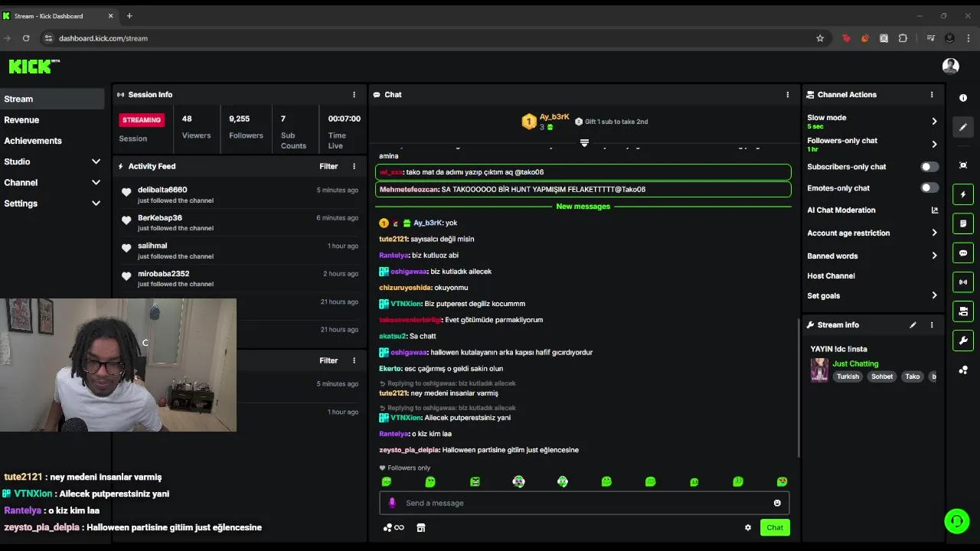
Task: Open Set goals arrow
Action: 934,295
